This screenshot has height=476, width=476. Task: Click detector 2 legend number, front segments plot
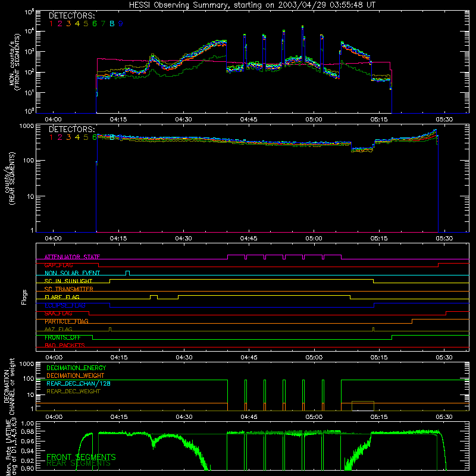coord(60,24)
